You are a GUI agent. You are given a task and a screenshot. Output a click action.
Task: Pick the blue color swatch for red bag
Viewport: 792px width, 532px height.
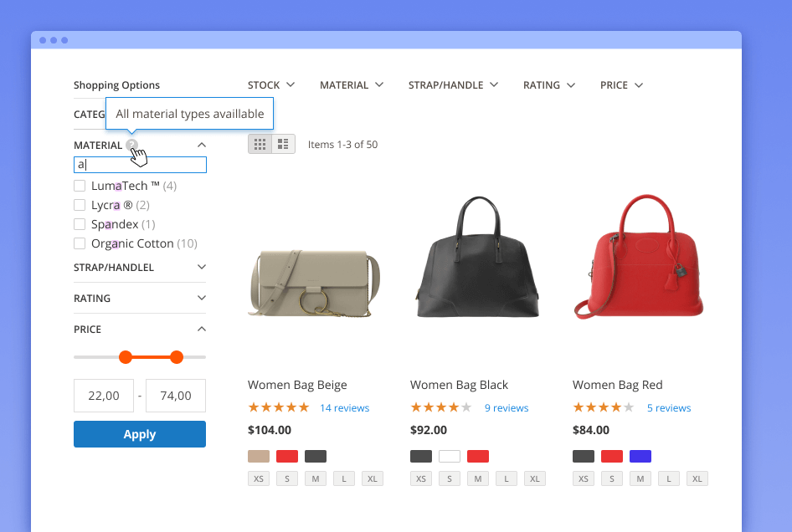tap(640, 456)
